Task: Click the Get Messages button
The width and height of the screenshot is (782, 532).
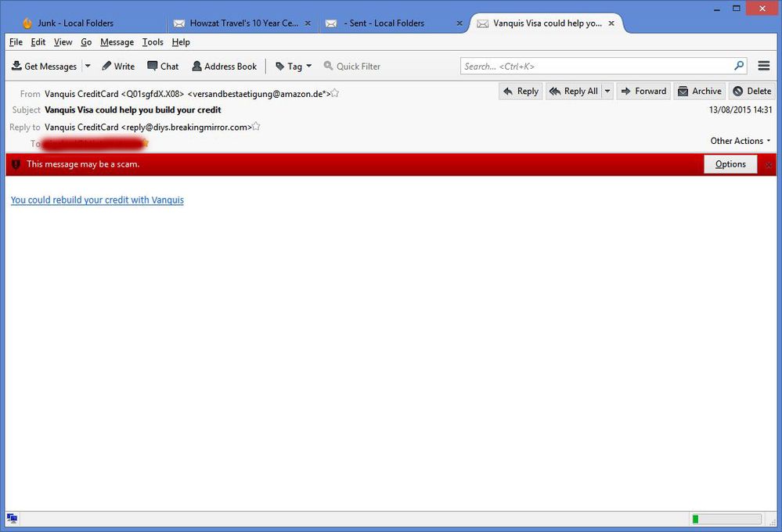Action: pyautogui.click(x=44, y=66)
